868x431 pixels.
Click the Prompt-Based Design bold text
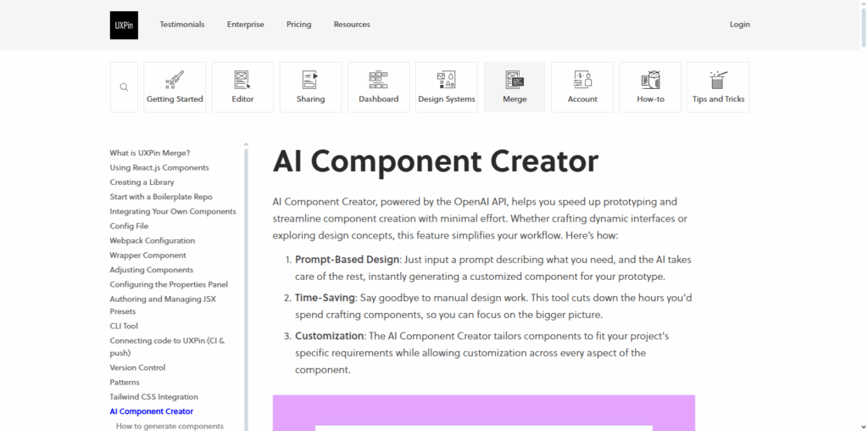347,260
